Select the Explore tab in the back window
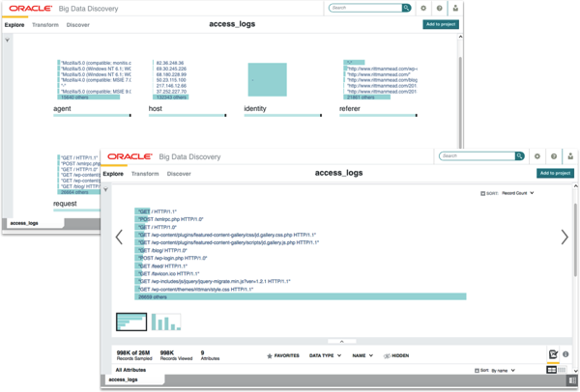 pos(14,25)
